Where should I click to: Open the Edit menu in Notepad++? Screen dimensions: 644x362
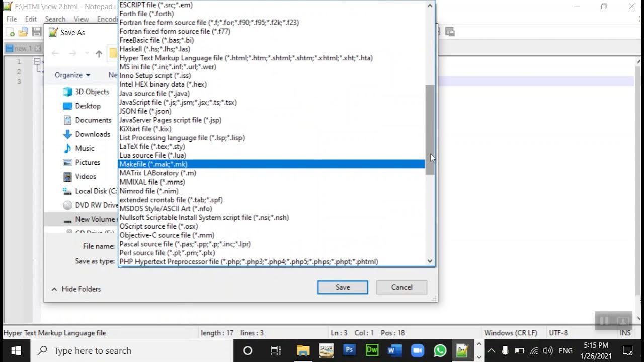pos(31,19)
